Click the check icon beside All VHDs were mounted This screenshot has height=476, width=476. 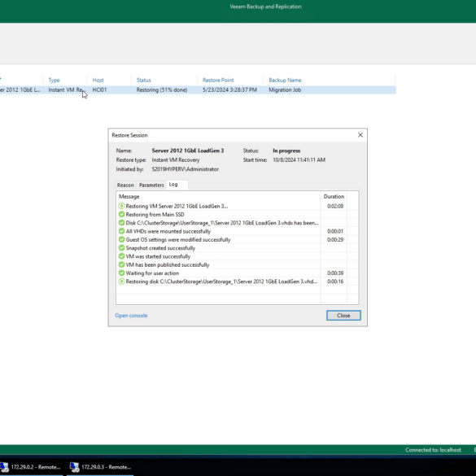[121, 231]
